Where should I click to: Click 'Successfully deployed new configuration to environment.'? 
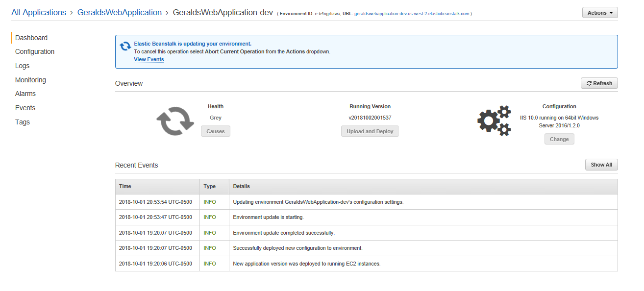click(x=298, y=248)
